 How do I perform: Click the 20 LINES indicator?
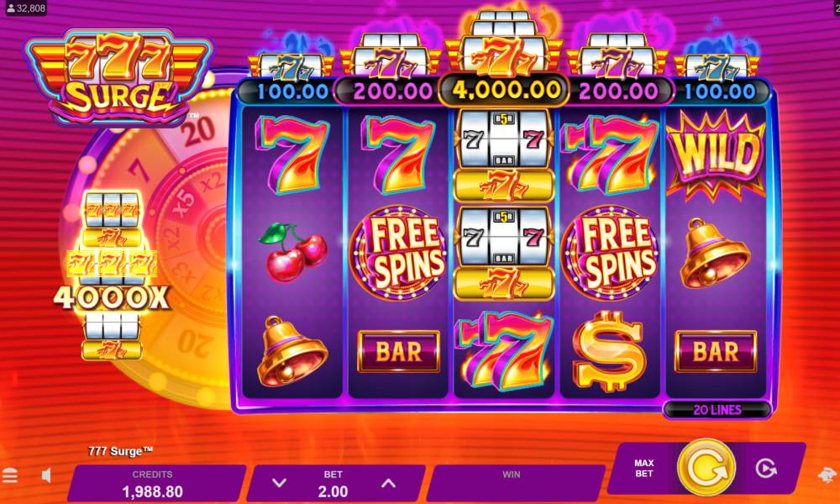[x=717, y=410]
